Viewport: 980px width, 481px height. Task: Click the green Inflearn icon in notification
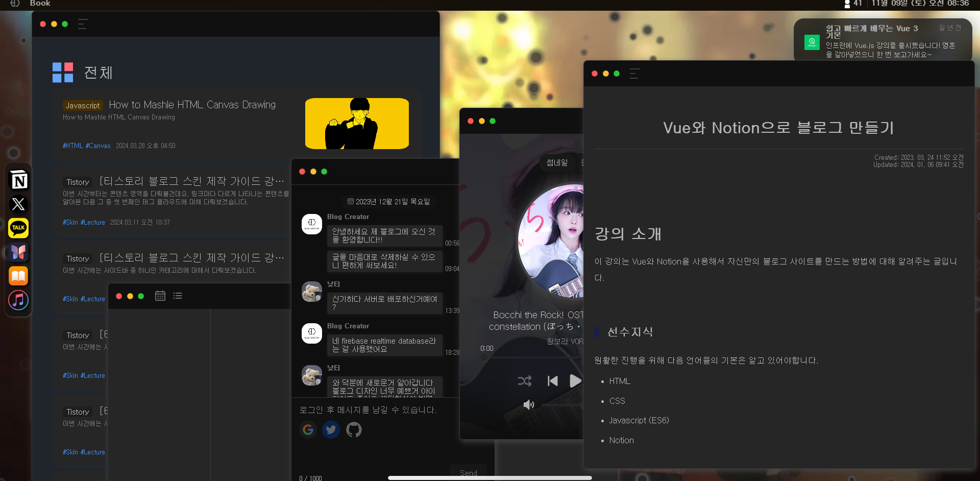pyautogui.click(x=812, y=42)
